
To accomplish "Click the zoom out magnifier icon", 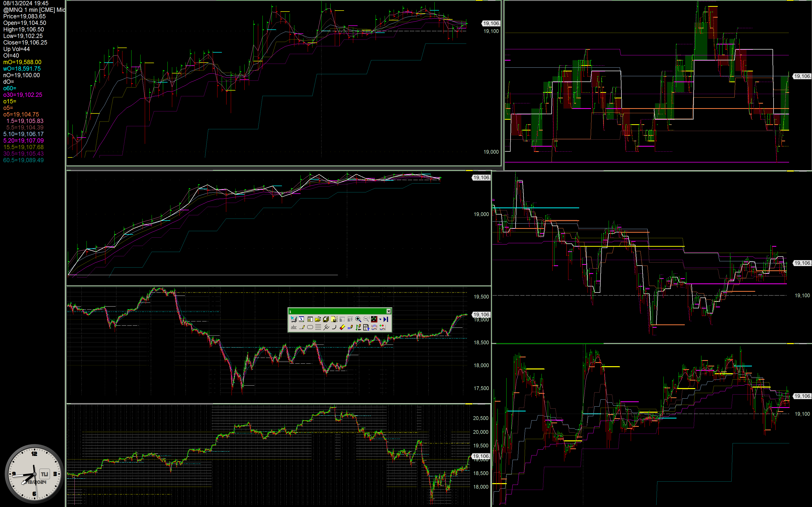I will (366, 319).
